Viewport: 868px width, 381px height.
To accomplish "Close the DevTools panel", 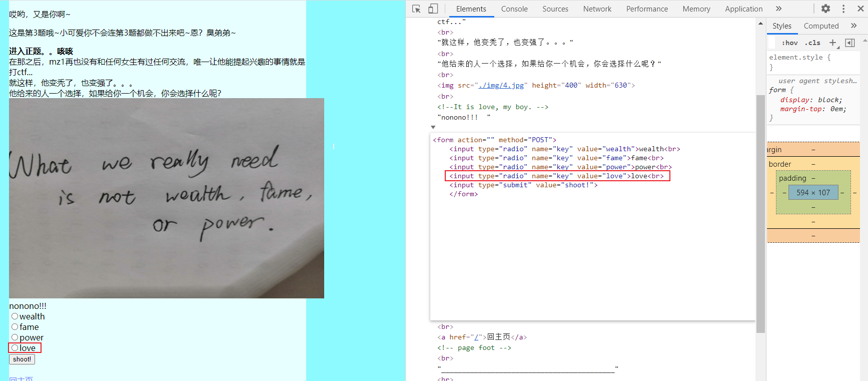I will coord(860,9).
